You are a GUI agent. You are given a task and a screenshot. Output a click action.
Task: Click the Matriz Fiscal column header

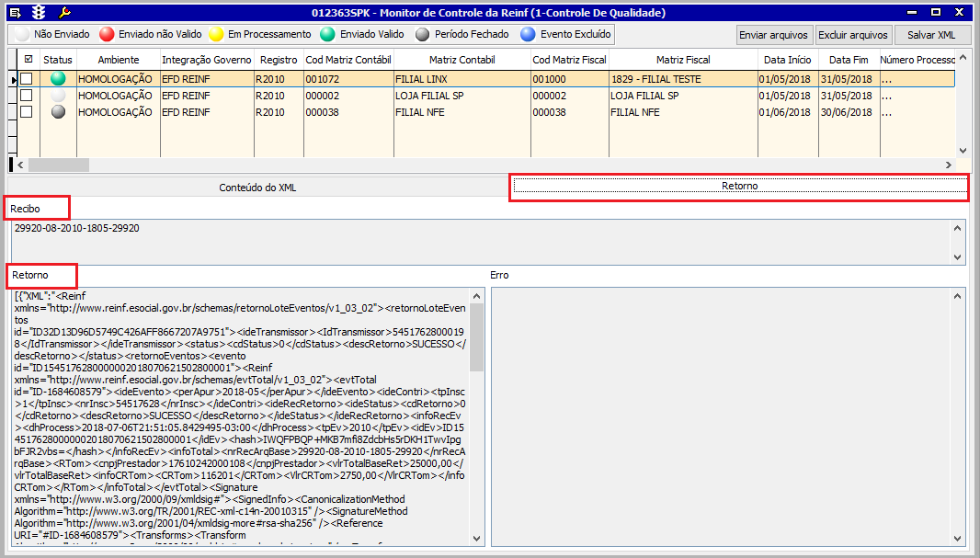click(x=683, y=60)
